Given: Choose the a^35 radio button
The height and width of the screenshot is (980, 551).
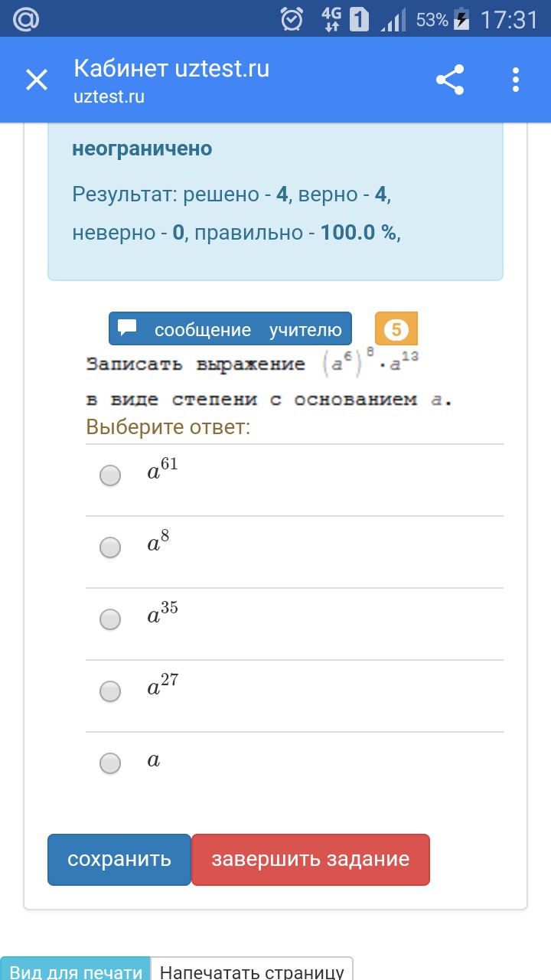Looking at the screenshot, I should [111, 619].
